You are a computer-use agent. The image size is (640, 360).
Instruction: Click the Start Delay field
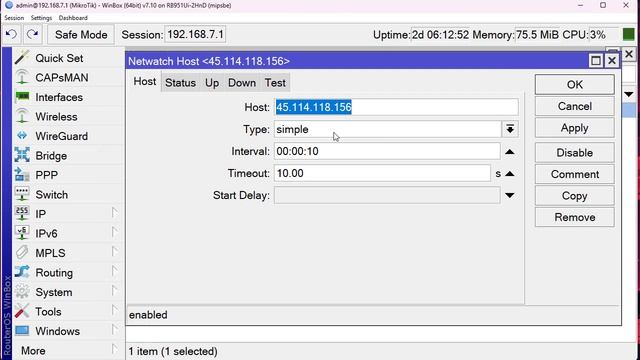pos(387,196)
